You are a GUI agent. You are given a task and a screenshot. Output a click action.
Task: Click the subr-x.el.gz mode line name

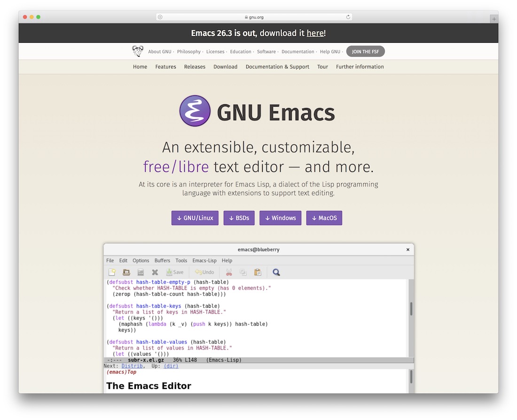tap(146, 360)
